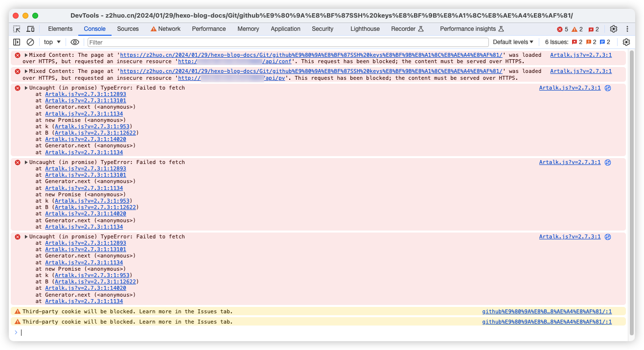Open the Default levels dropdown
The image size is (644, 350).
(x=513, y=42)
